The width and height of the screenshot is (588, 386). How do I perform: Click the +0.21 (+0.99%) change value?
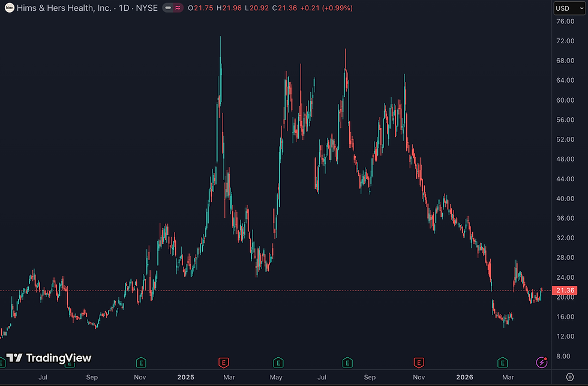(326, 8)
